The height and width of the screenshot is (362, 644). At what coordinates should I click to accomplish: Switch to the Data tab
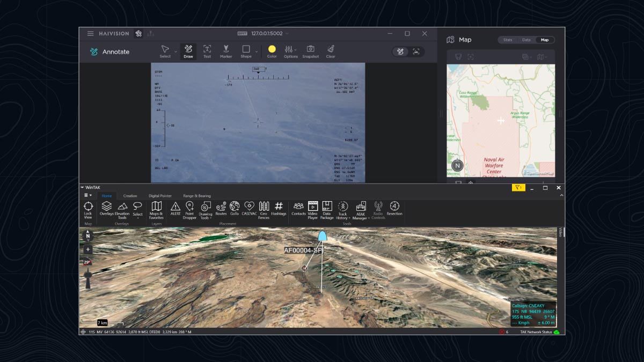(x=526, y=40)
